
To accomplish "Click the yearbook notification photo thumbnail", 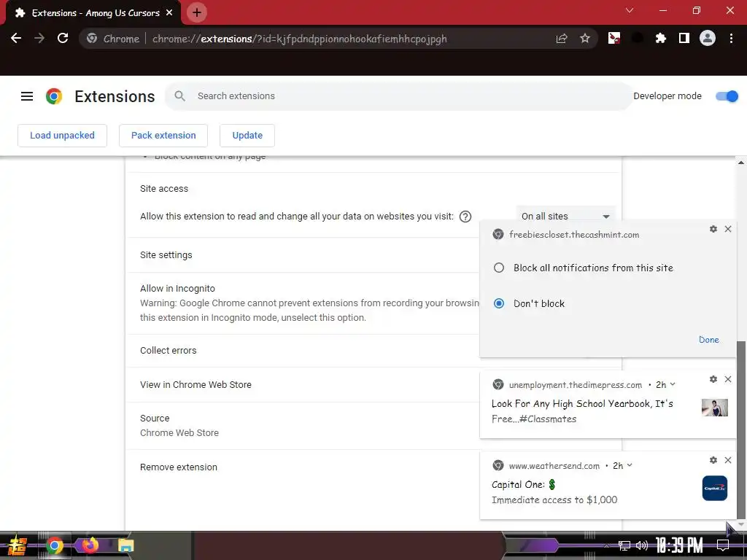I will pyautogui.click(x=715, y=408).
